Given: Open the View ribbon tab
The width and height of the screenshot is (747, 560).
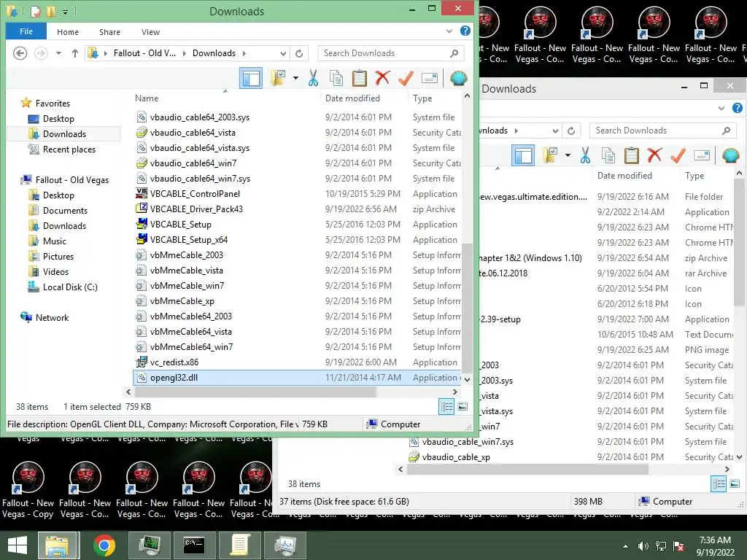Looking at the screenshot, I should (x=150, y=32).
